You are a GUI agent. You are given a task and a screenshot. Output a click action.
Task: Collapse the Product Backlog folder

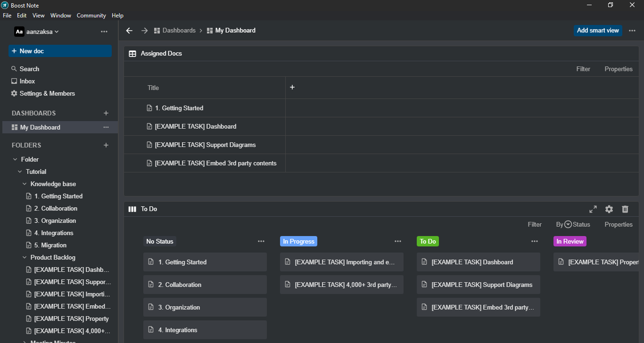(x=25, y=257)
